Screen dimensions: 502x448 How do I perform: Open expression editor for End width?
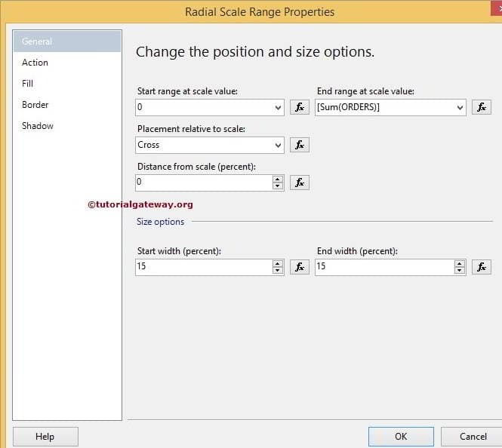point(481,267)
